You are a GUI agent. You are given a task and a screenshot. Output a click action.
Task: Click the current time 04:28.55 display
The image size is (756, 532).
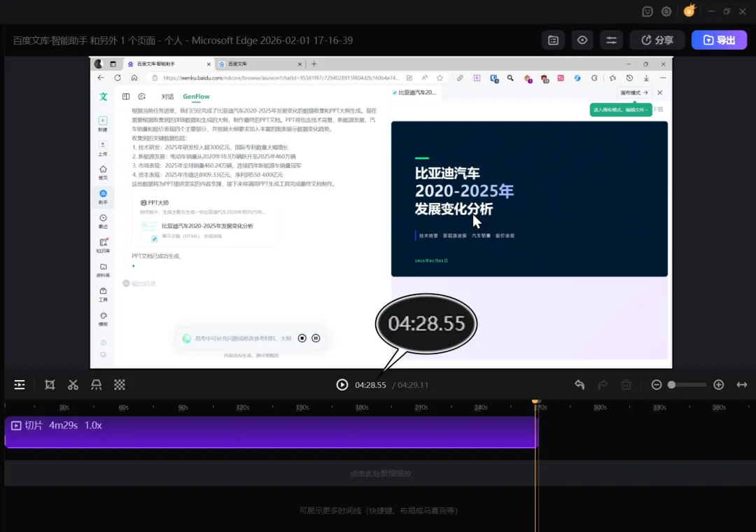tap(370, 385)
